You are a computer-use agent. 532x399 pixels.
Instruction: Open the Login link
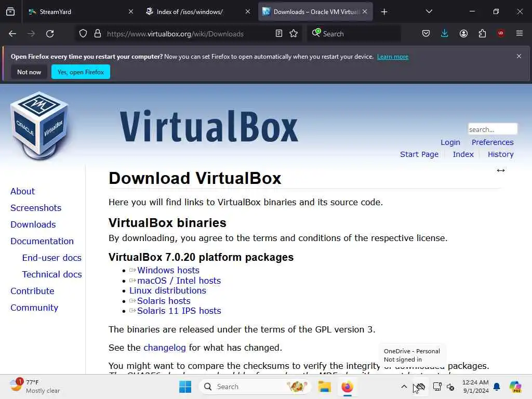pos(450,142)
